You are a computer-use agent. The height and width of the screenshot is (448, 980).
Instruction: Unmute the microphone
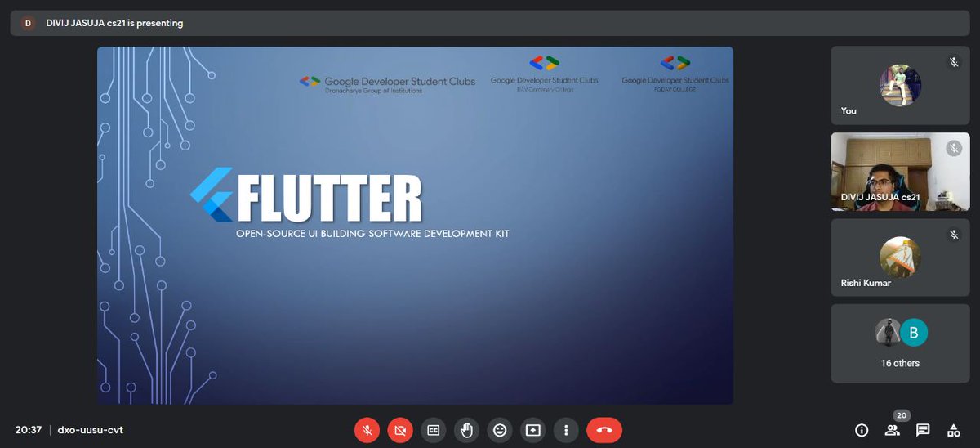pos(367,429)
